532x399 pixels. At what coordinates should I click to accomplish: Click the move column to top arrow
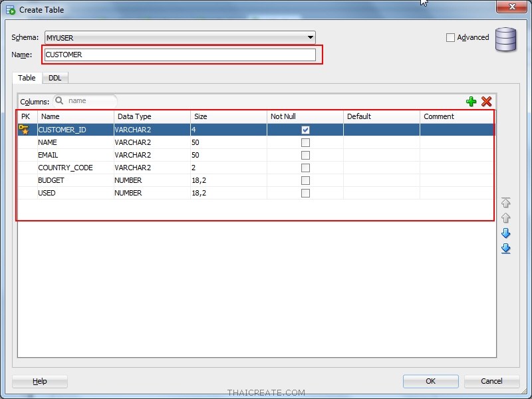505,202
